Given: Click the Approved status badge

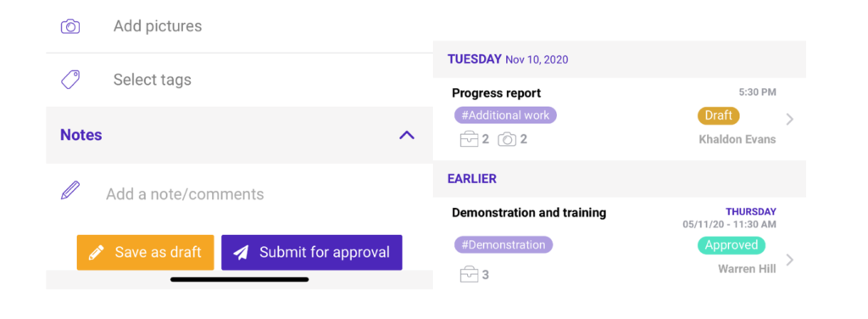Looking at the screenshot, I should (x=732, y=245).
